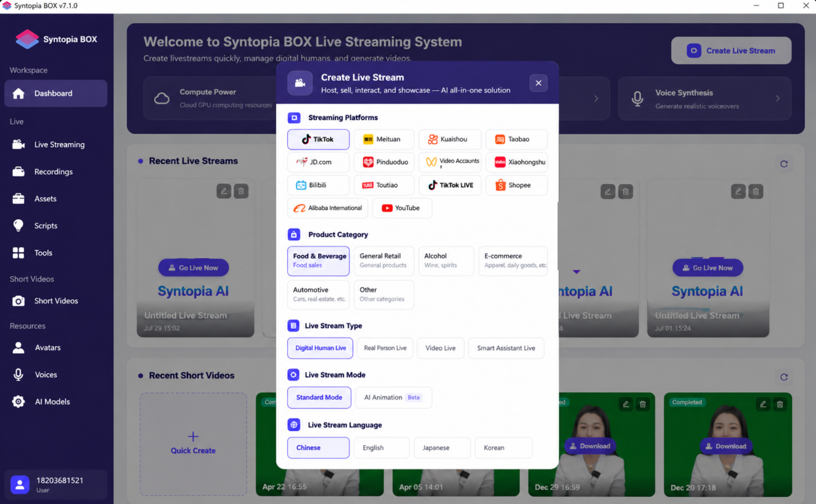
Task: Select TikTok streaming platform
Action: [318, 139]
